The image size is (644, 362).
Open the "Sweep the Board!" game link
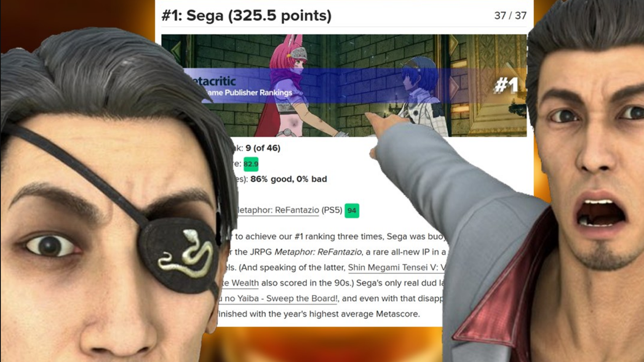pyautogui.click(x=276, y=299)
